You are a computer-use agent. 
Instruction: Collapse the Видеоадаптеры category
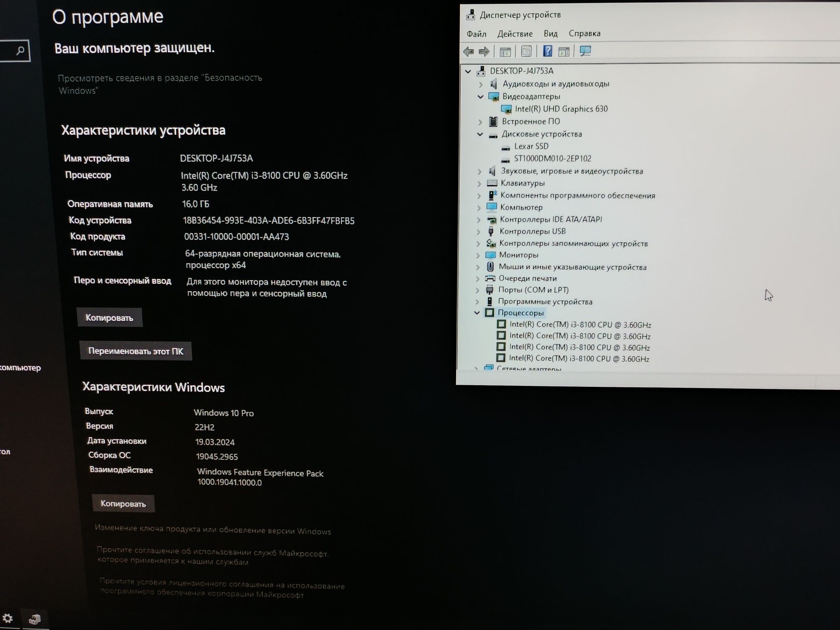[480, 97]
